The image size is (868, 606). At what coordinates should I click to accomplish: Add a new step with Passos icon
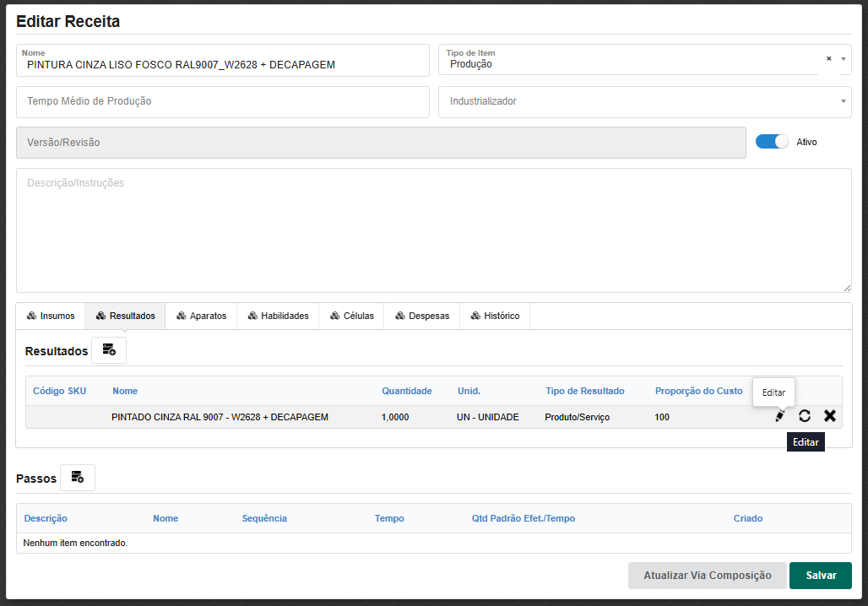[x=78, y=478]
